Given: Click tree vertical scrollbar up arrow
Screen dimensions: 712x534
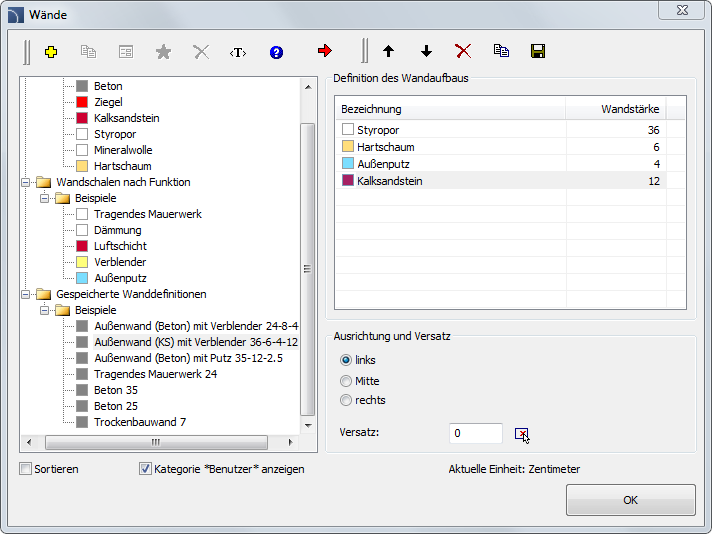Looking at the screenshot, I should pyautogui.click(x=308, y=87).
